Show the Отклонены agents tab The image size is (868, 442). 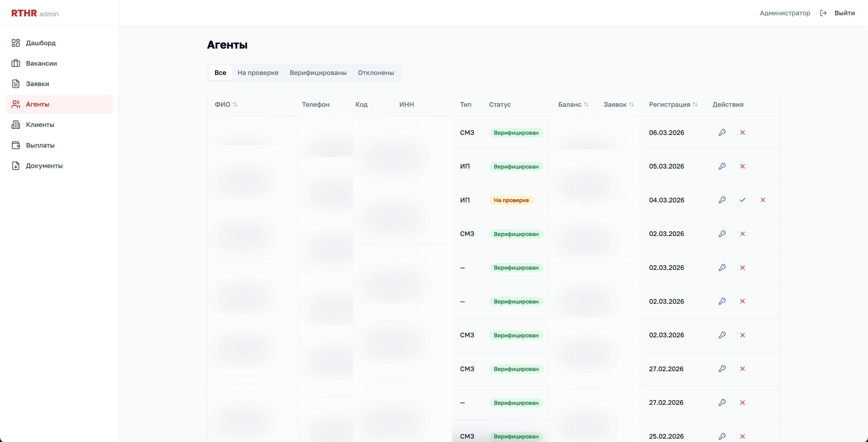[x=376, y=72]
